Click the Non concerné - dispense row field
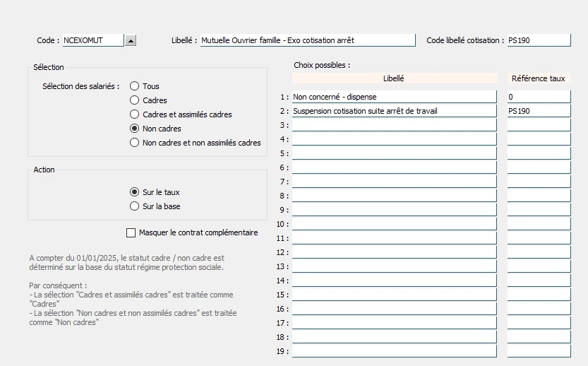Screen dimensions: 588x366 coord(394,97)
